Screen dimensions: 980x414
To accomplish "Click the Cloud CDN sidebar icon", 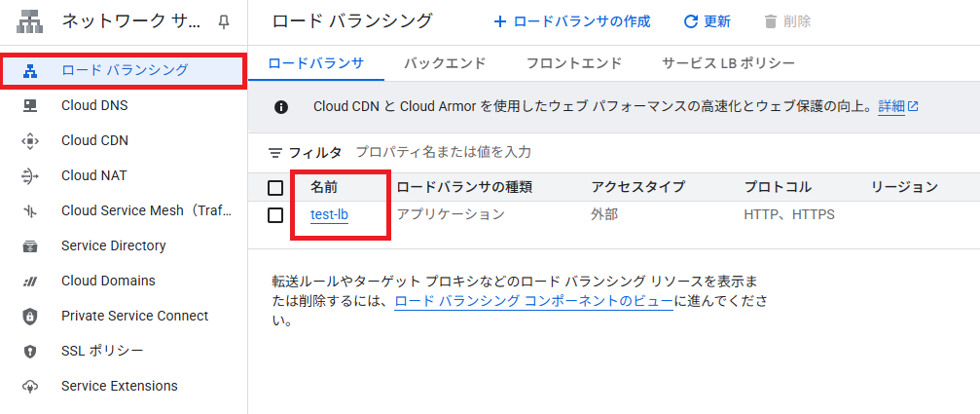I will [x=29, y=140].
